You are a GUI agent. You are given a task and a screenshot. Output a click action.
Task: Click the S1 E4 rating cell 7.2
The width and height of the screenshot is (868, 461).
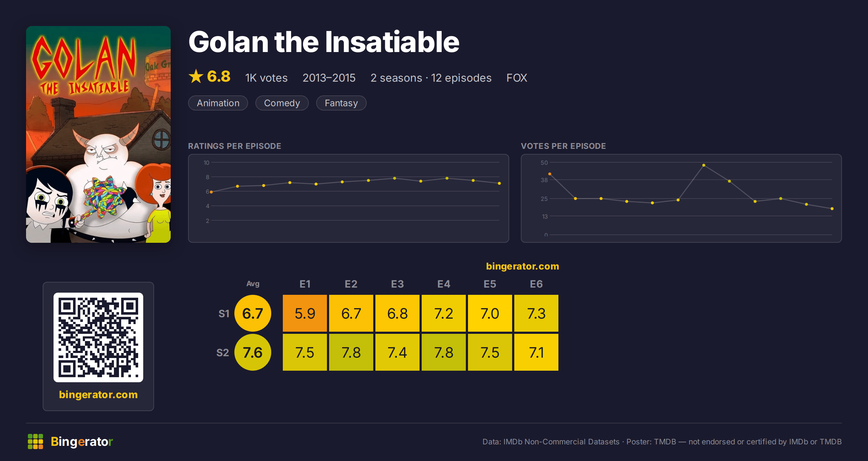pyautogui.click(x=444, y=313)
